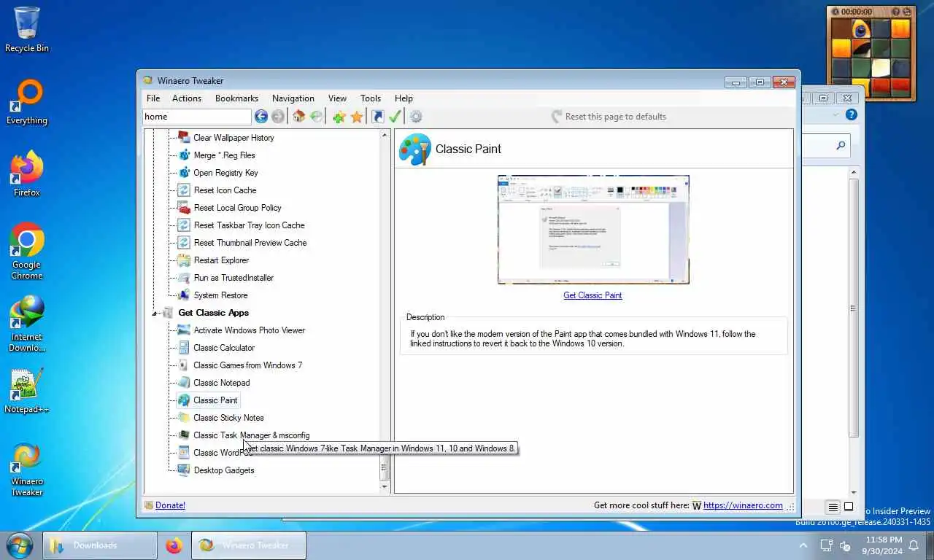
Task: Click the green plus Add bookmark icon
Action: (x=339, y=117)
